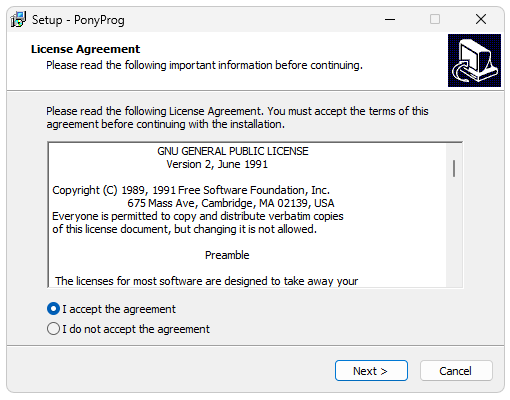Click the disabled maximize button
Screen dimensions: 510x400
coord(435,19)
